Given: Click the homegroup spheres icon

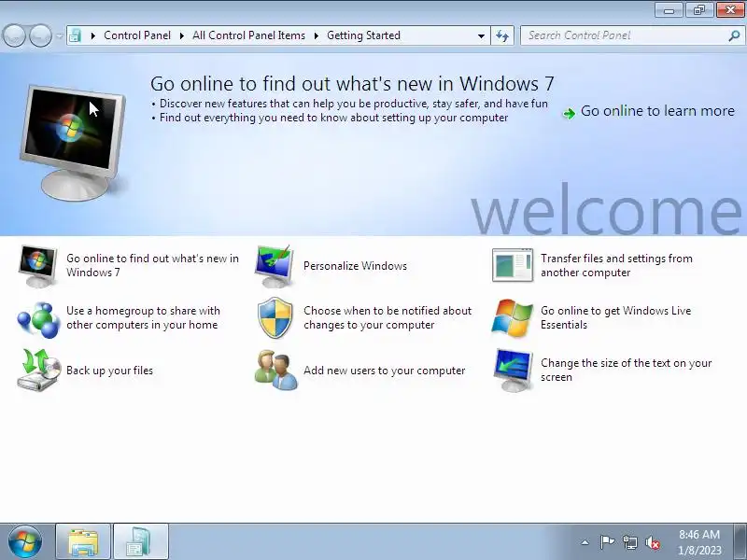Looking at the screenshot, I should click(38, 318).
